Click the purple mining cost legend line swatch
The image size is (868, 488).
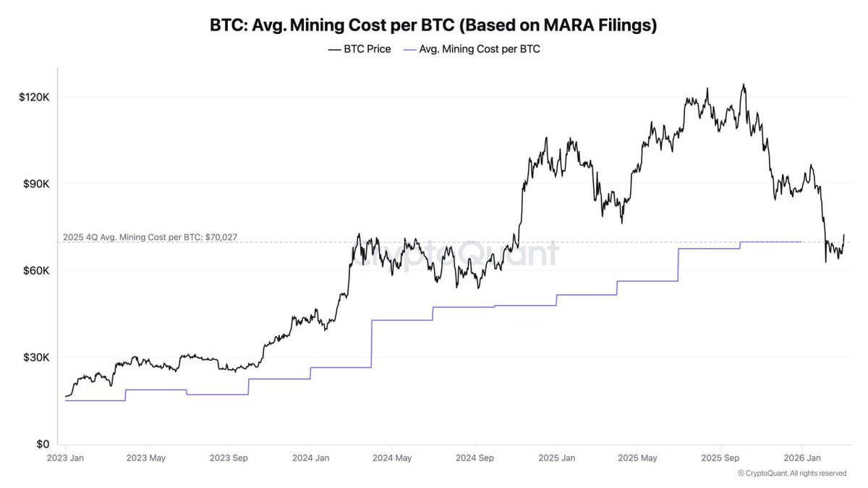[x=410, y=50]
